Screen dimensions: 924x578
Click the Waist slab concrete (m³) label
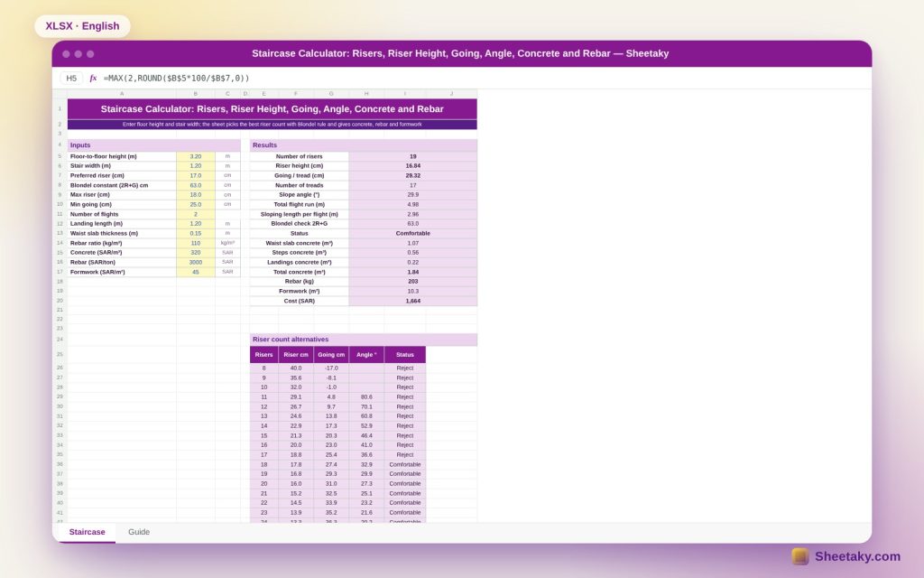click(x=300, y=243)
